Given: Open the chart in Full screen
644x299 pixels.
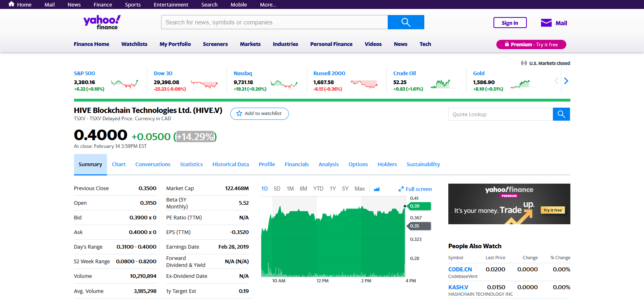Looking at the screenshot, I should [415, 189].
